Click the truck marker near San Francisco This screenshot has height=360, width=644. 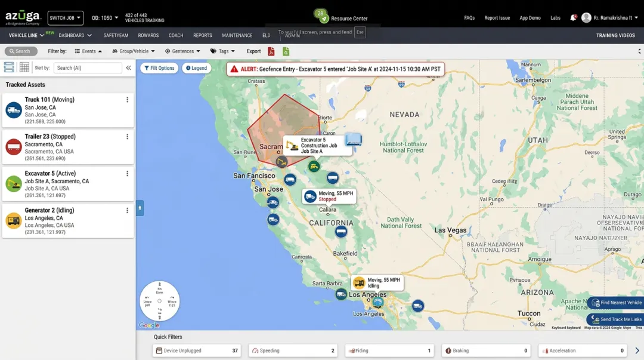(290, 179)
